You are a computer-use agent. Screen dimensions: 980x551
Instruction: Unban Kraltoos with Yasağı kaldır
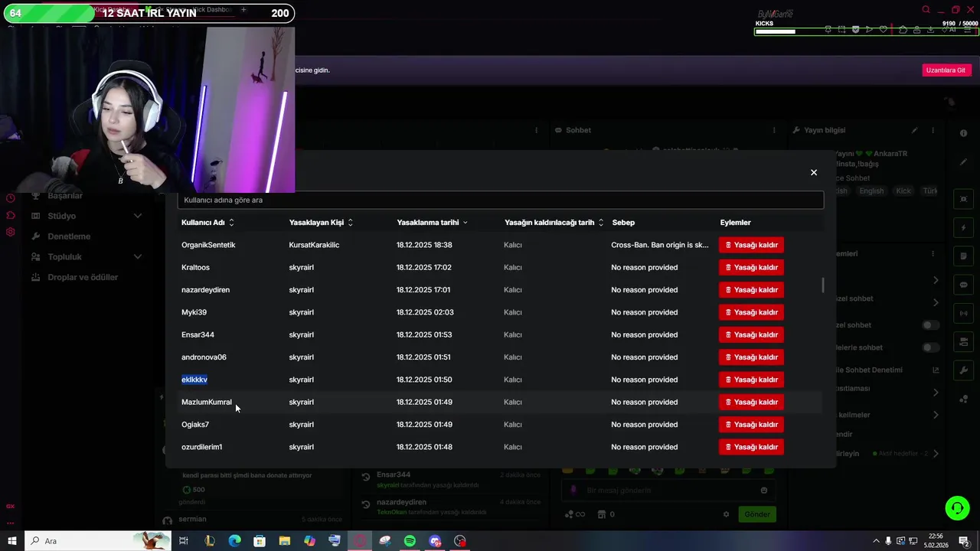[751, 267]
